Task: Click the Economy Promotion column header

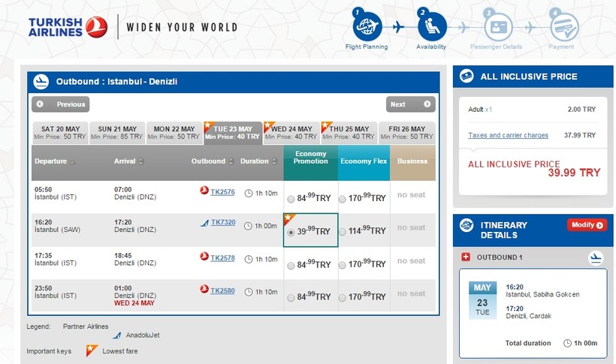Action: [x=310, y=163]
